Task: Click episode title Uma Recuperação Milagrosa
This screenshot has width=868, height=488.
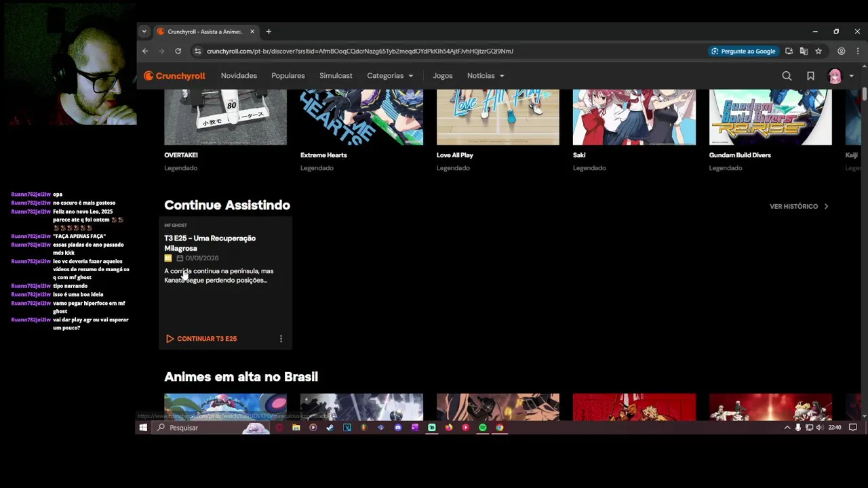Action: pyautogui.click(x=210, y=243)
